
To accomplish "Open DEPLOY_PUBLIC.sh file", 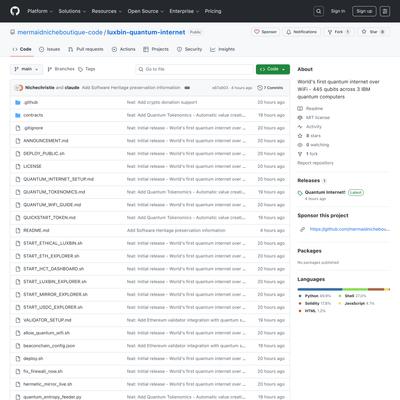I will tap(44, 154).
